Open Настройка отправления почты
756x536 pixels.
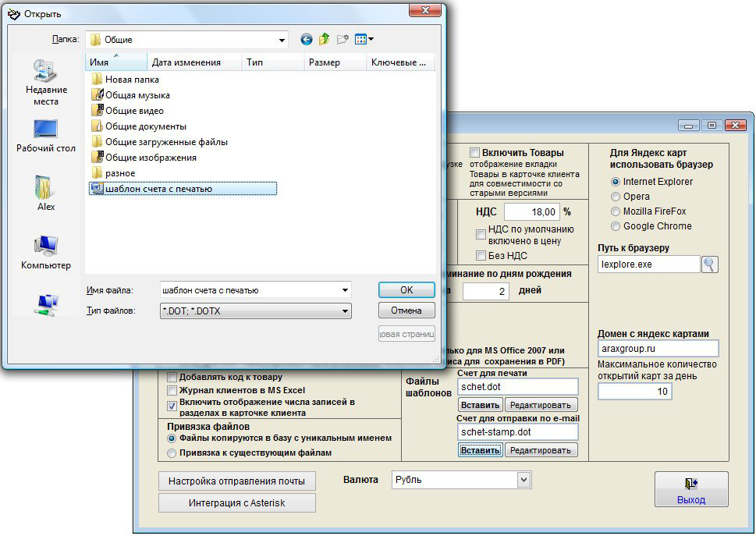click(x=236, y=481)
